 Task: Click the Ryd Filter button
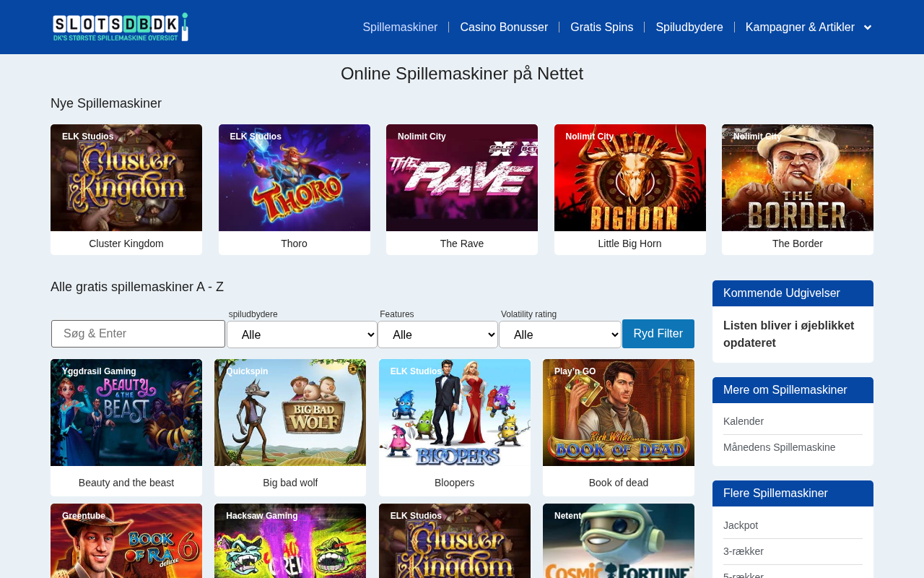(x=658, y=334)
